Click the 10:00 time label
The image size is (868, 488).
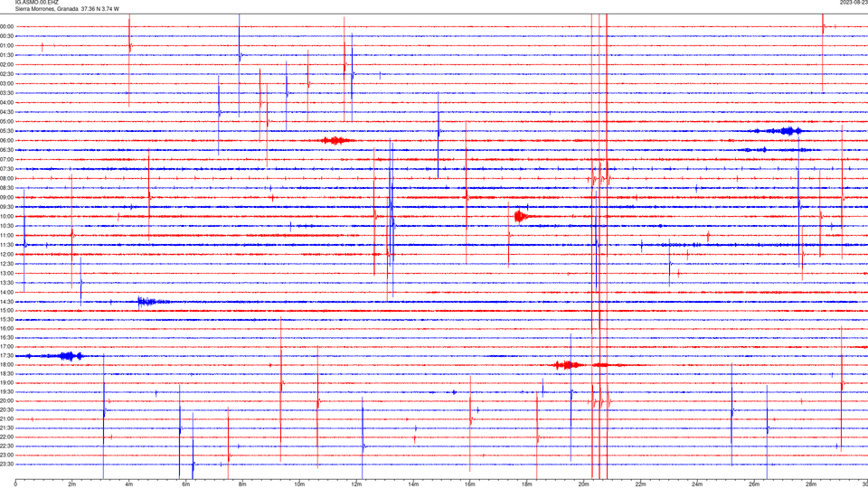click(x=7, y=216)
